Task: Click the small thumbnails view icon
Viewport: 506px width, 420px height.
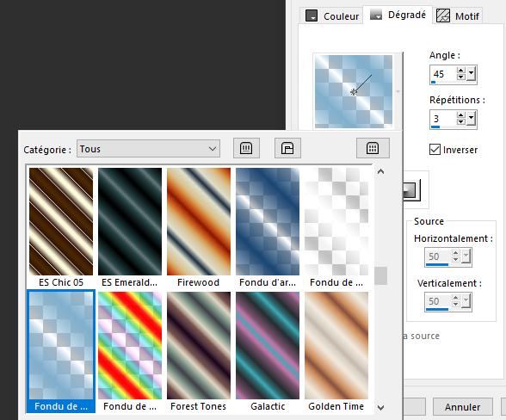Action: 246,148
